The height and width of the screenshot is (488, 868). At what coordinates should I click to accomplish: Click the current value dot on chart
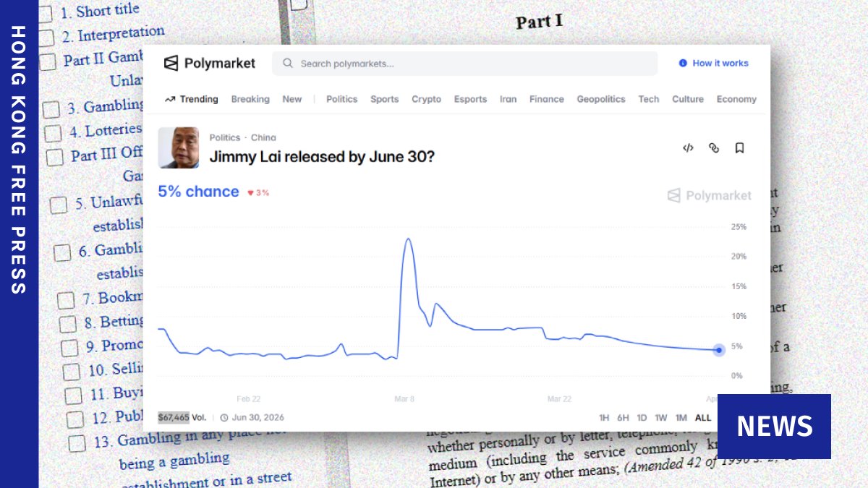click(x=718, y=350)
